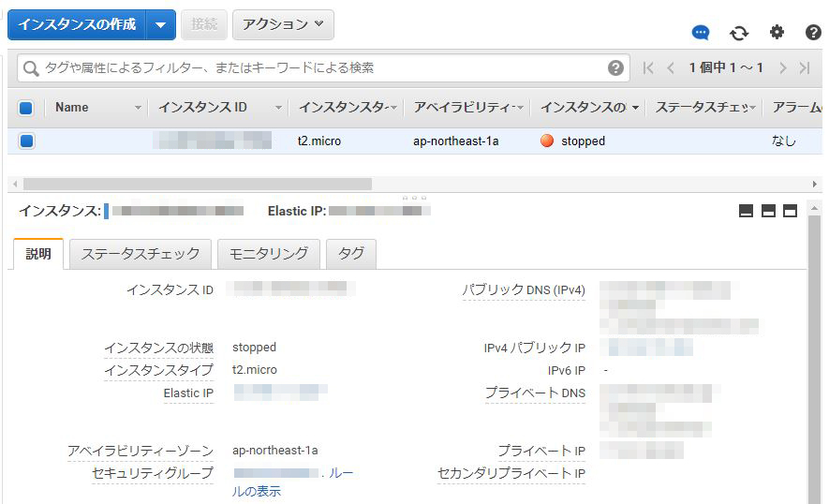Click the インスタンスの作成 button
The height and width of the screenshot is (504, 829).
point(77,25)
